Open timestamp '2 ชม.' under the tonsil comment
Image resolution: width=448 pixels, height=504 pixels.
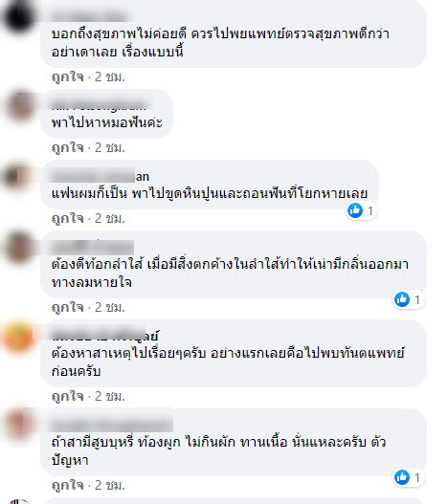110,308
